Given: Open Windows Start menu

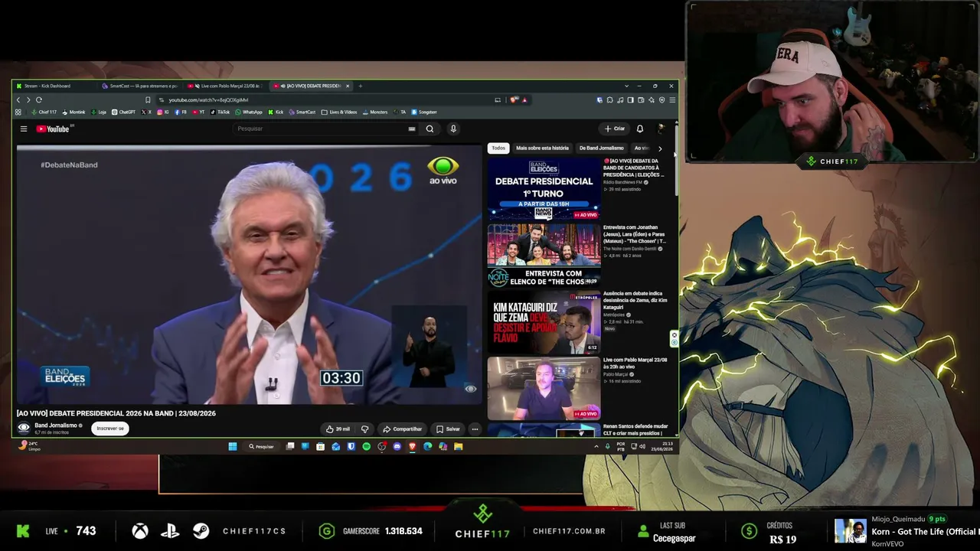Looking at the screenshot, I should [x=233, y=446].
